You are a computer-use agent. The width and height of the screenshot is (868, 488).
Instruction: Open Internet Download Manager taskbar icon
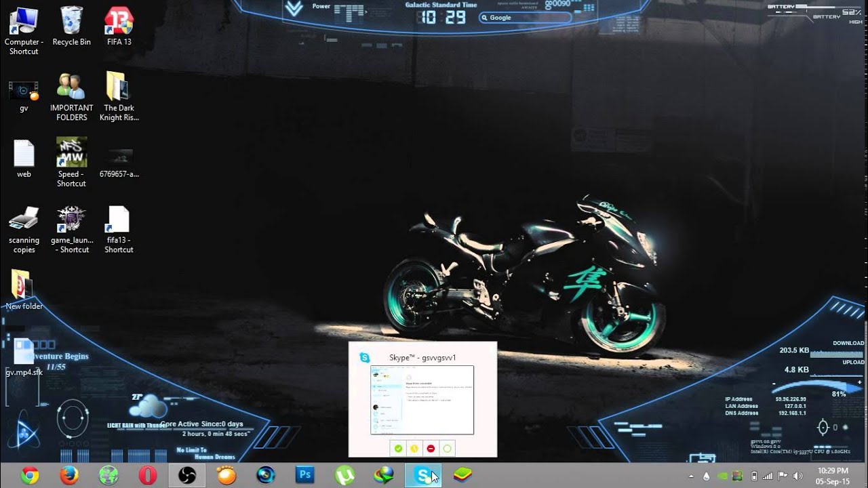[x=384, y=476]
